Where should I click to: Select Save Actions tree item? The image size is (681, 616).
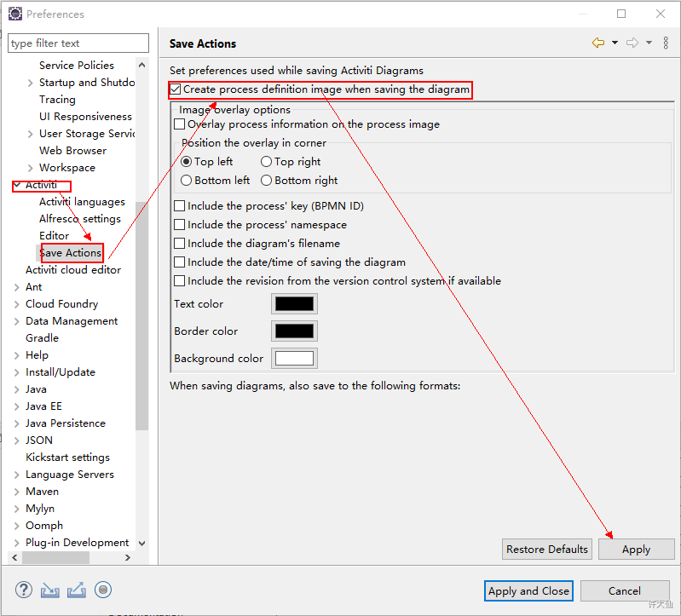(x=71, y=253)
